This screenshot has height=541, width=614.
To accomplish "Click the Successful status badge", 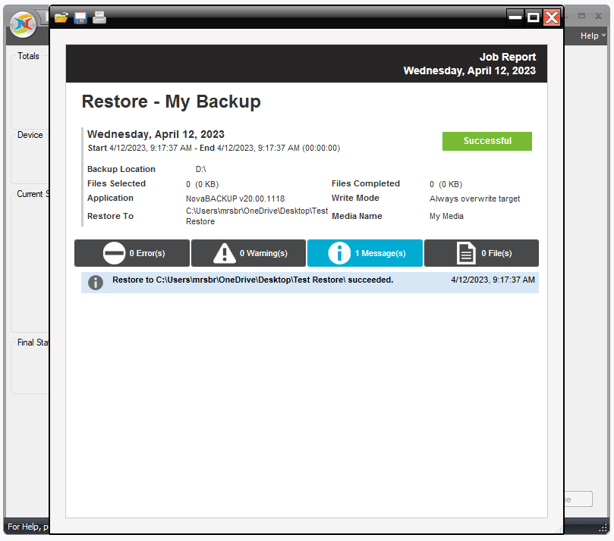I will (x=487, y=141).
